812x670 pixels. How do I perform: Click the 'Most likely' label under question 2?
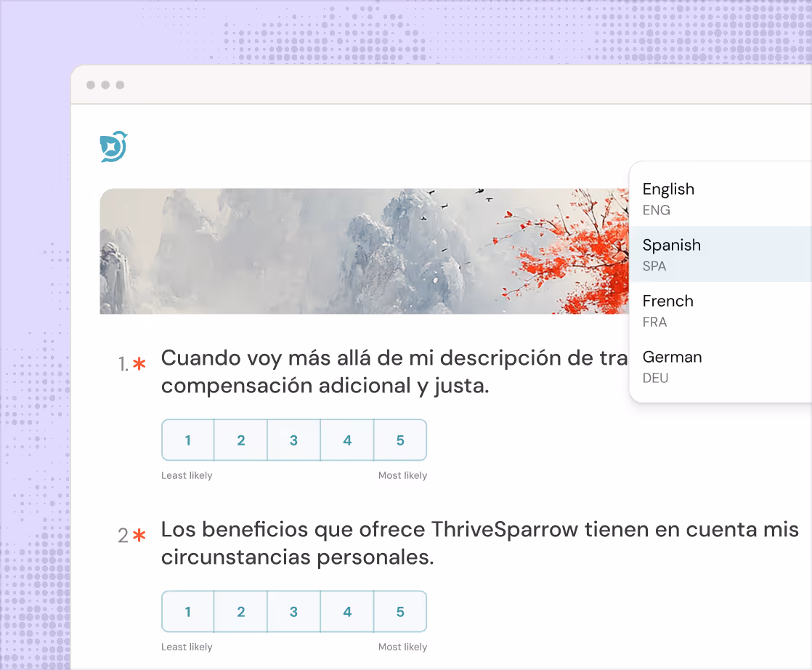click(x=402, y=646)
